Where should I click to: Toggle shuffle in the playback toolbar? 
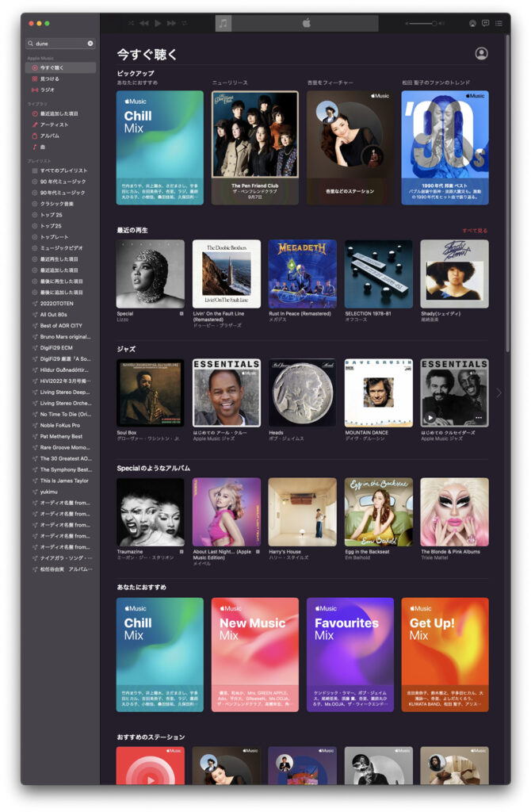(131, 23)
